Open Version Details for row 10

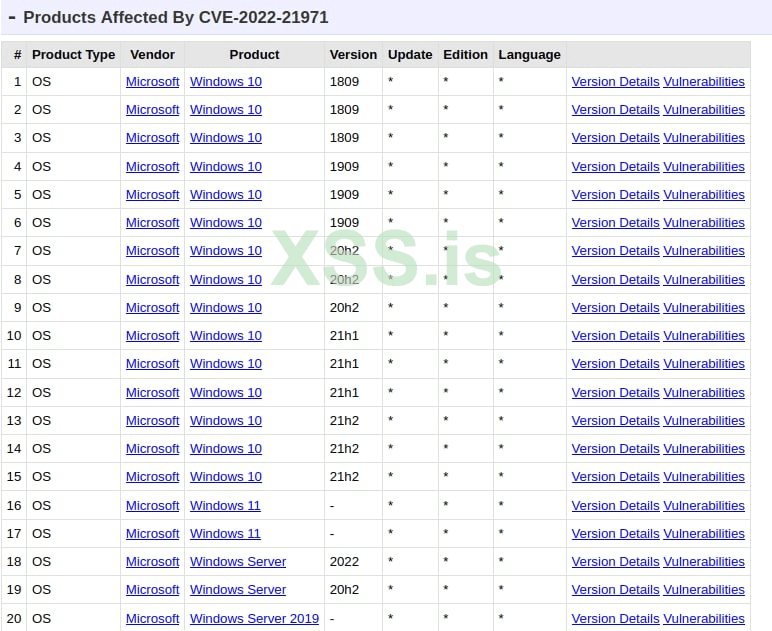click(x=615, y=336)
